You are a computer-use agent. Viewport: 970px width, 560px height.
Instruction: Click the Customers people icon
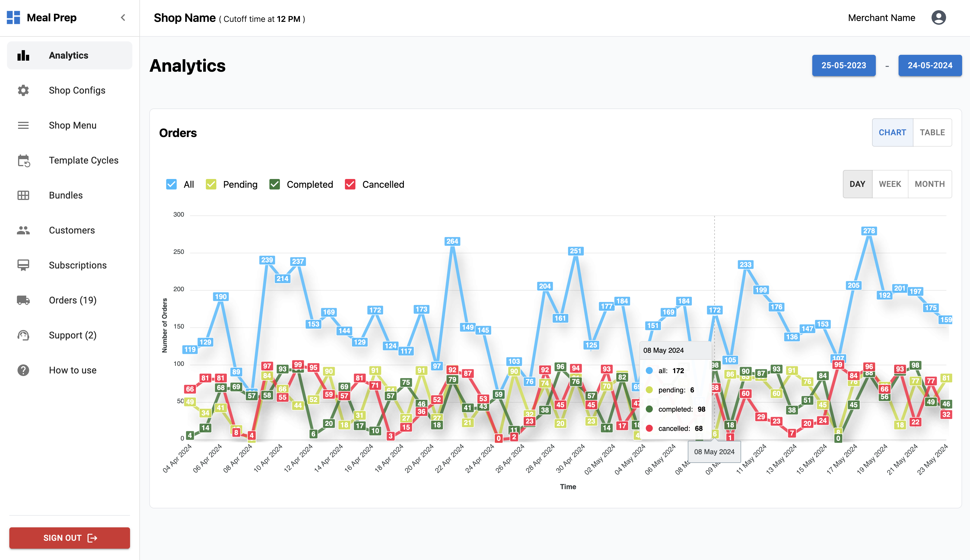point(23,230)
